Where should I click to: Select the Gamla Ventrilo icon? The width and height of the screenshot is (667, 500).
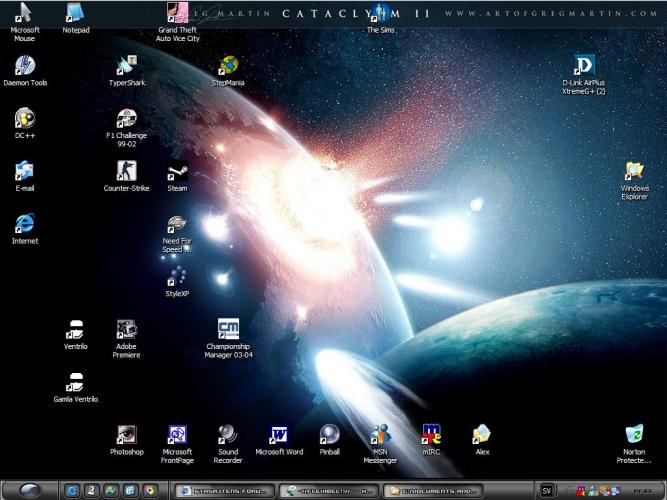click(75, 381)
